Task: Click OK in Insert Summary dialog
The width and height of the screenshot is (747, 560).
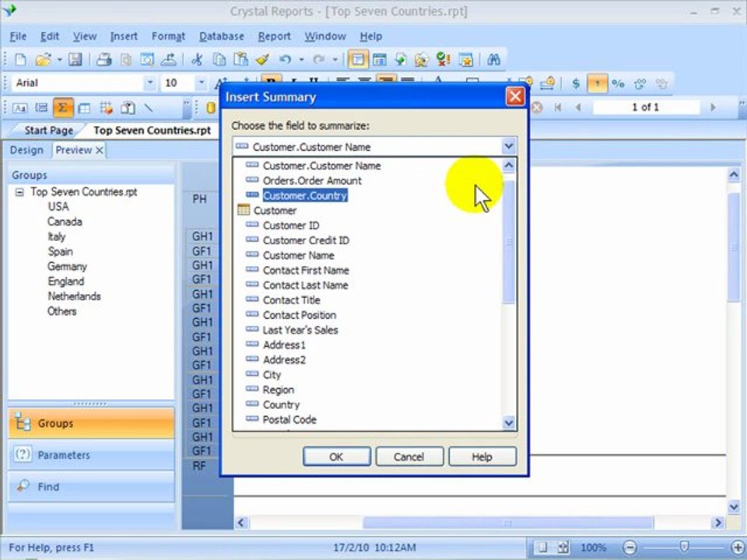Action: (337, 457)
